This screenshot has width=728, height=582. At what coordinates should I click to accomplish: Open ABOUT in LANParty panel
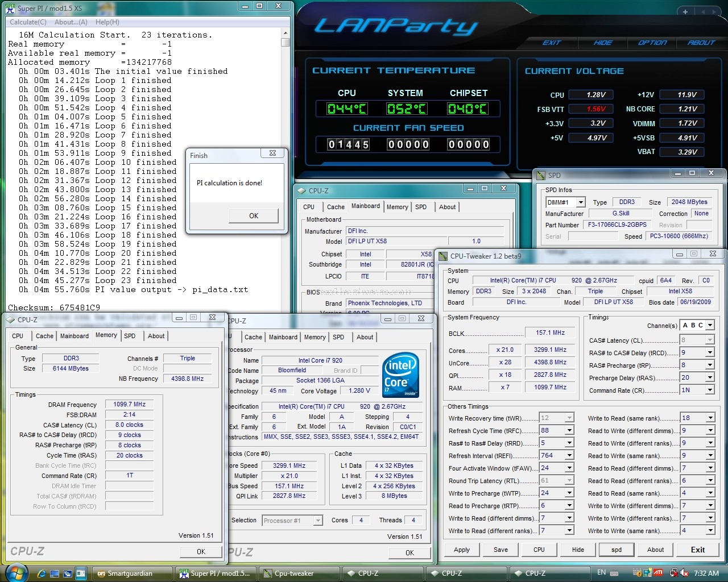click(701, 43)
